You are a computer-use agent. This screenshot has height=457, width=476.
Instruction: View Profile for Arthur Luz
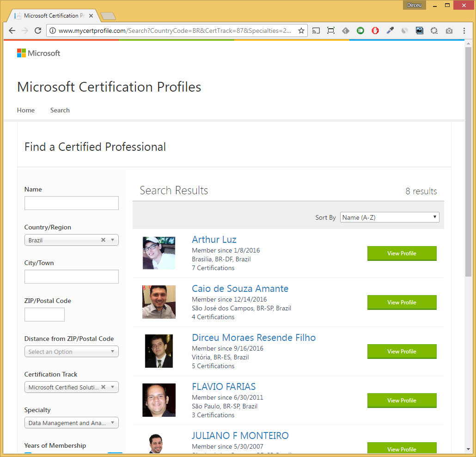click(x=402, y=253)
